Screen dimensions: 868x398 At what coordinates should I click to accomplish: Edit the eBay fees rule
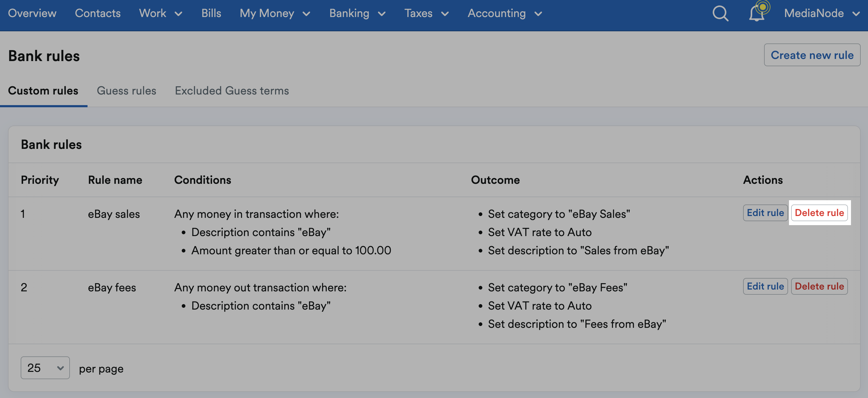pos(765,286)
